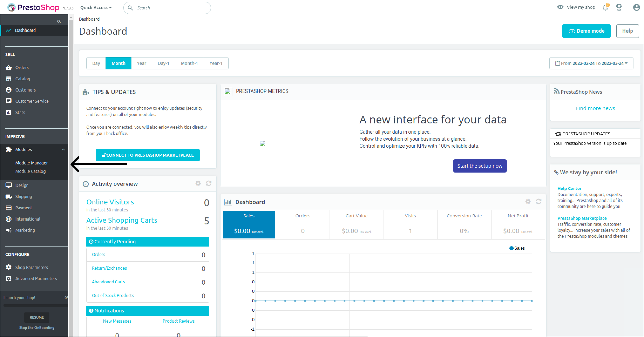Click the Launch your shop progress bar

[35, 305]
